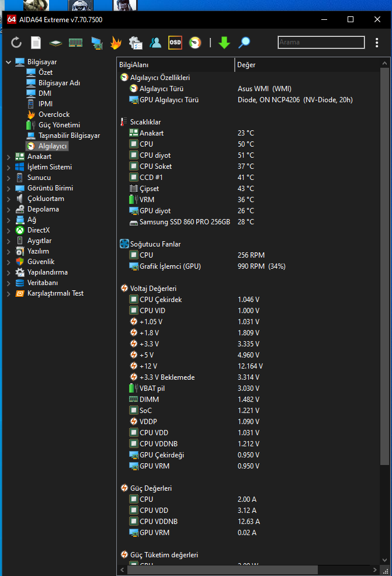This screenshot has height=576, width=392.
Task: Open DMI in the tree
Action: (x=45, y=93)
